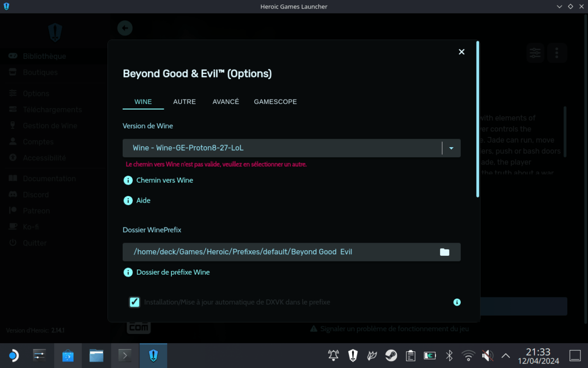The image size is (588, 368).
Task: Toggle automatic DXVK installation checkbox
Action: 134,302
